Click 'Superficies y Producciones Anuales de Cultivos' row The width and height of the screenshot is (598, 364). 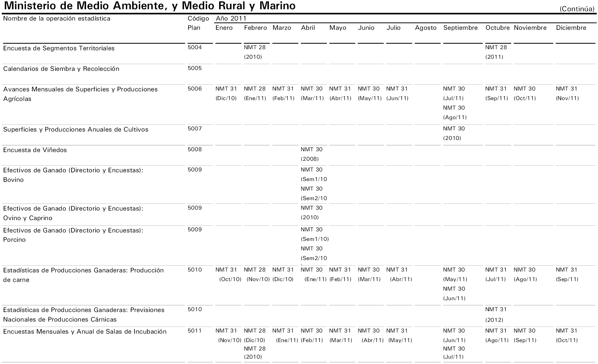point(76,130)
